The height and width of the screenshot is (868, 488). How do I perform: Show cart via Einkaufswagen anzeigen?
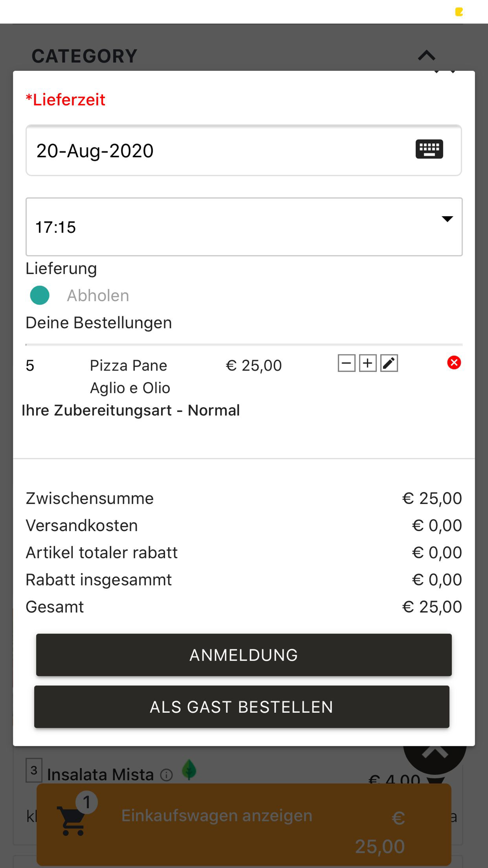(217, 815)
